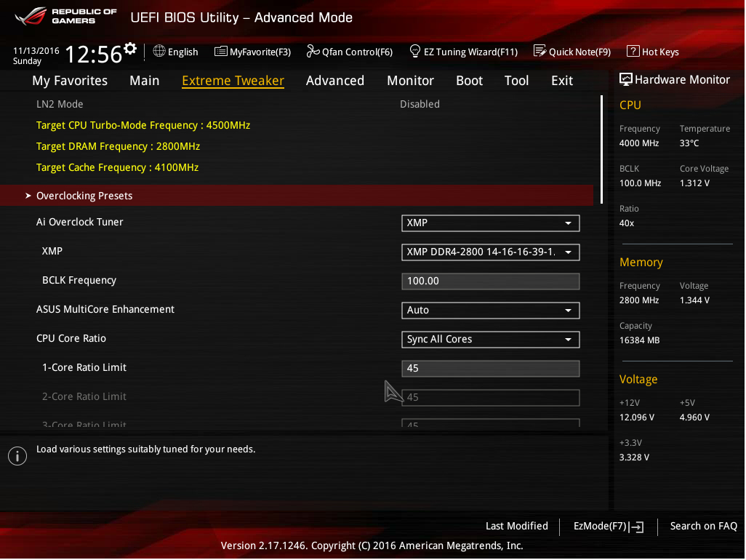Viewport: 746px width, 560px height.
Task: Click the Hardware Monitor display icon
Action: [625, 79]
